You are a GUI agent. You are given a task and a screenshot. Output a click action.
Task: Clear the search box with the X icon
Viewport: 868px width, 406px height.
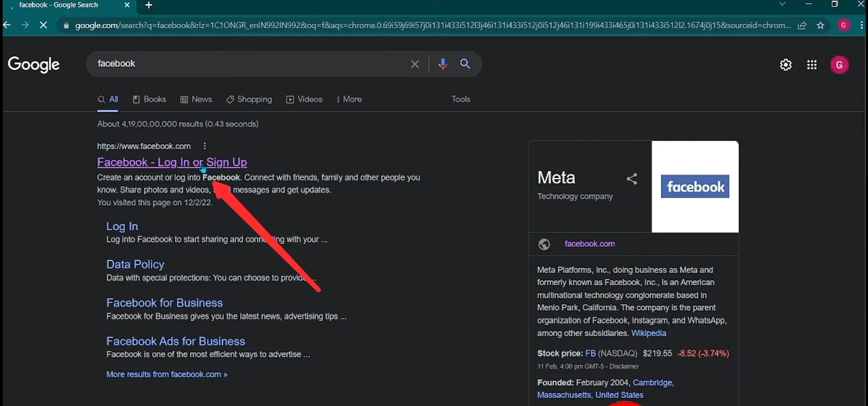click(x=414, y=64)
